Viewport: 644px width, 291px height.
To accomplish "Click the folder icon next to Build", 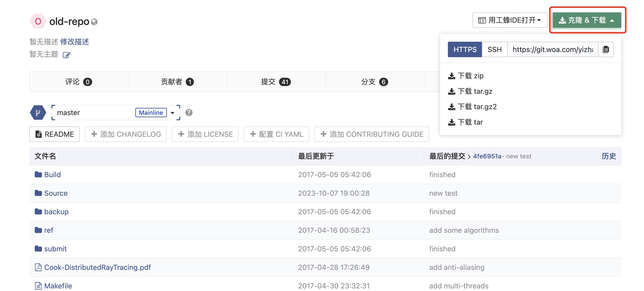I will click(x=38, y=174).
